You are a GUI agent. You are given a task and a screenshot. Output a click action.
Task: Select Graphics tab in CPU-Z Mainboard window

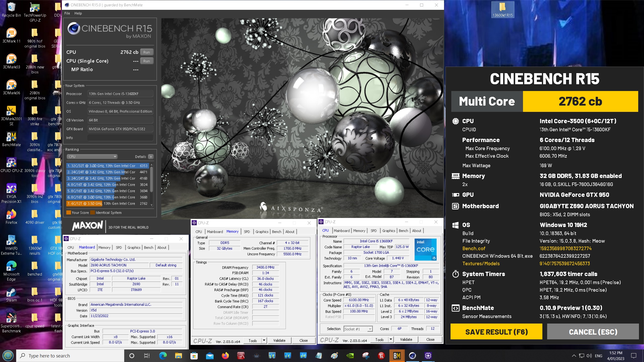pos(134,247)
